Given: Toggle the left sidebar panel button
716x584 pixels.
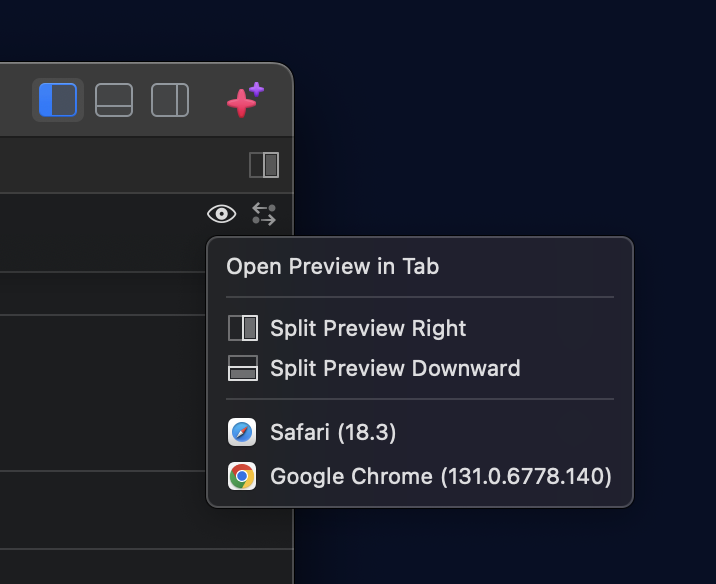Looking at the screenshot, I should tap(58, 100).
